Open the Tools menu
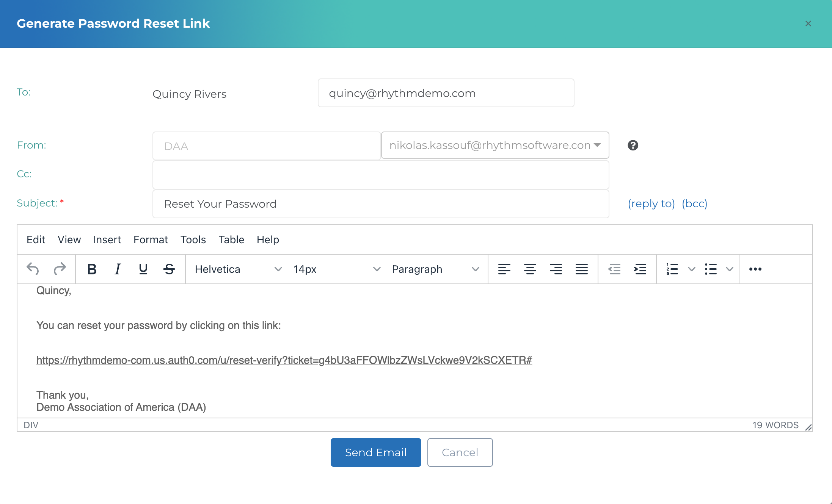832x504 pixels. click(193, 239)
